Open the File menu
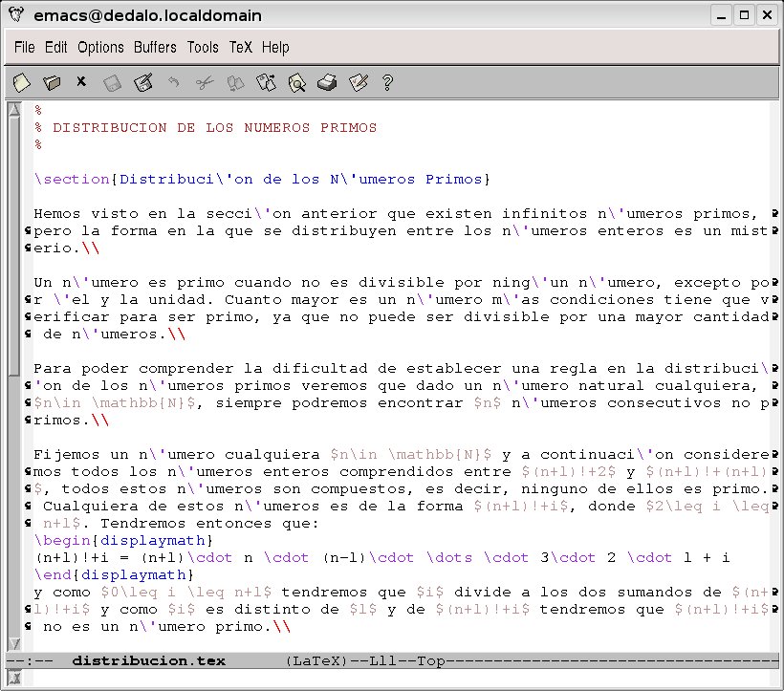Image resolution: width=784 pixels, height=691 pixels. (24, 47)
